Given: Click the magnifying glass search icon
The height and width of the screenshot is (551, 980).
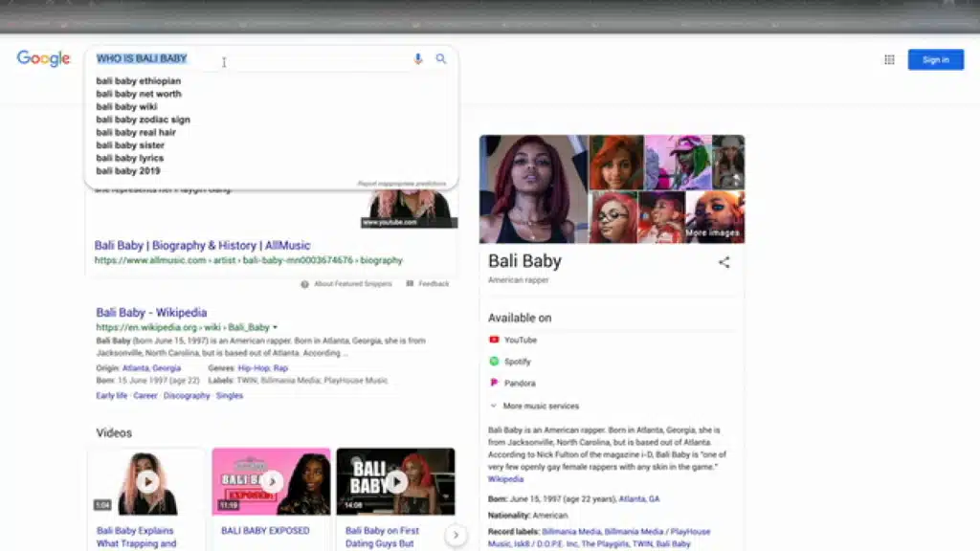Looking at the screenshot, I should point(441,59).
